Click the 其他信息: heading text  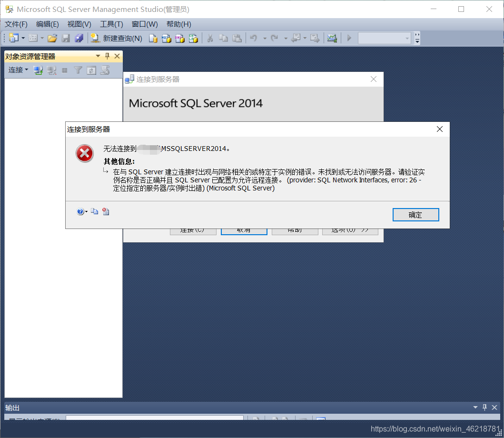[x=119, y=161]
